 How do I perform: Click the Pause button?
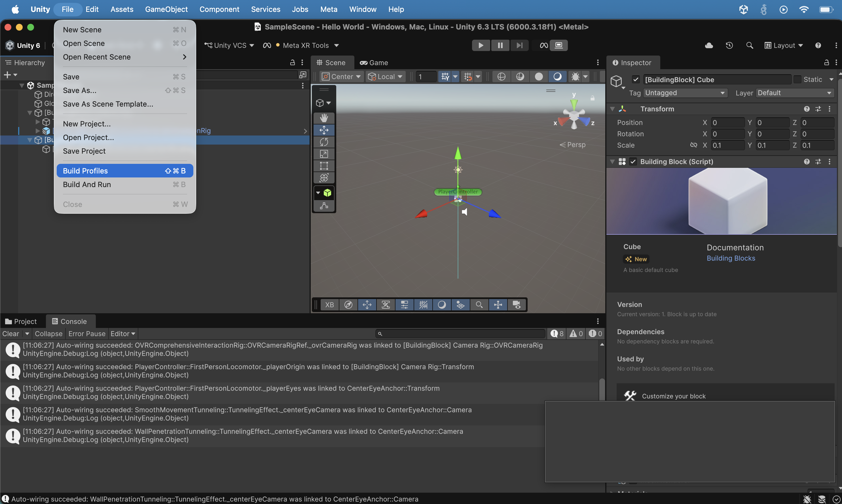[500, 45]
